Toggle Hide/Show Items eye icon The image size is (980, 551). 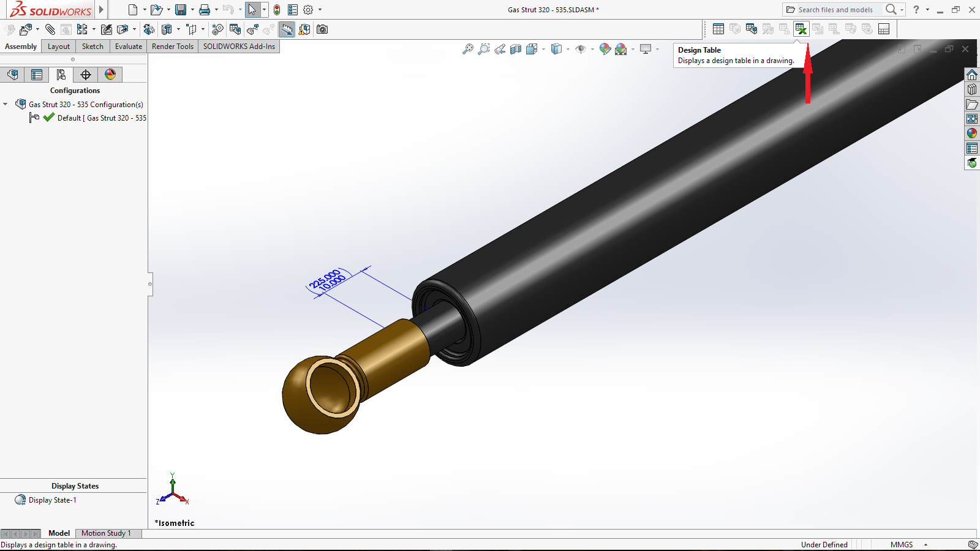580,50
